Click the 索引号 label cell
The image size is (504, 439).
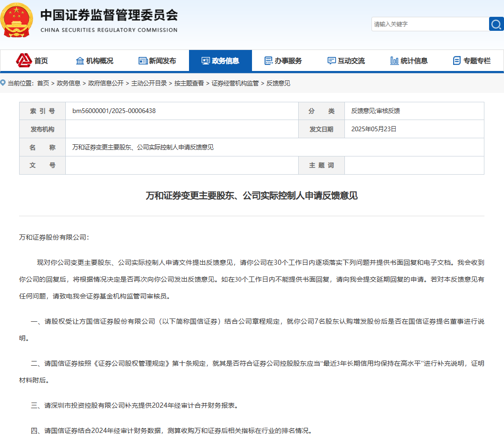coord(42,111)
